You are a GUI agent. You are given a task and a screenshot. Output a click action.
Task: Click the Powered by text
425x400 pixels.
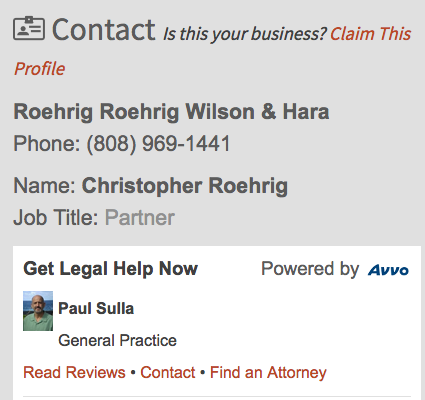(310, 269)
